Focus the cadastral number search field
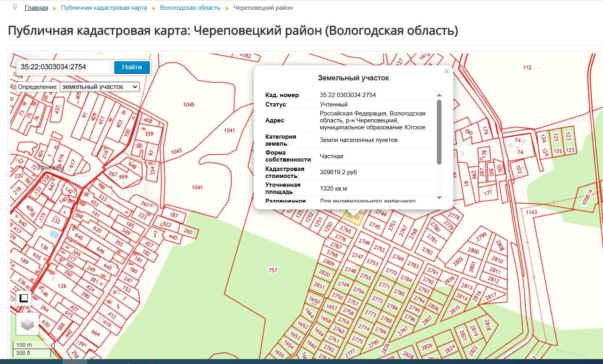The width and height of the screenshot is (603, 364). click(x=64, y=67)
